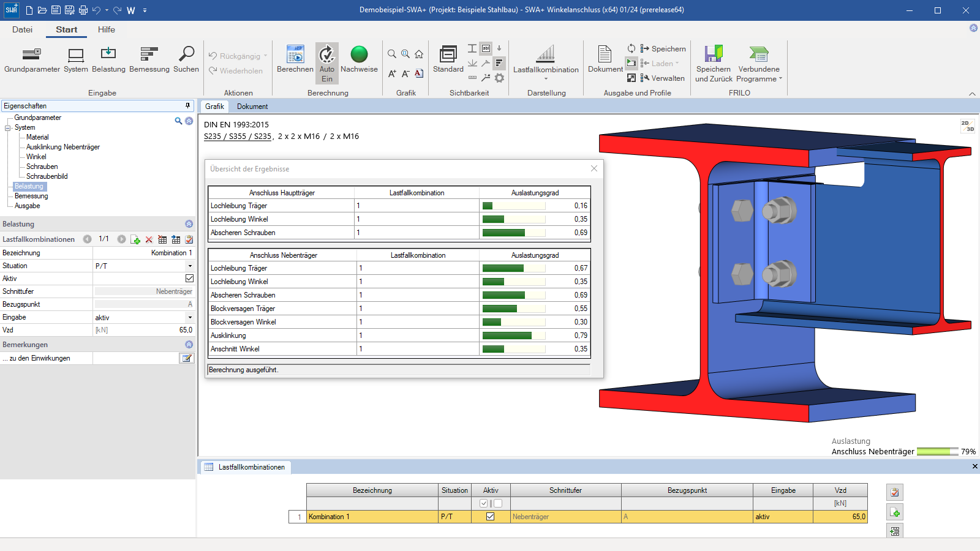Uncheck all in Aktiv column header
This screenshot has height=551, width=980.
(x=498, y=503)
